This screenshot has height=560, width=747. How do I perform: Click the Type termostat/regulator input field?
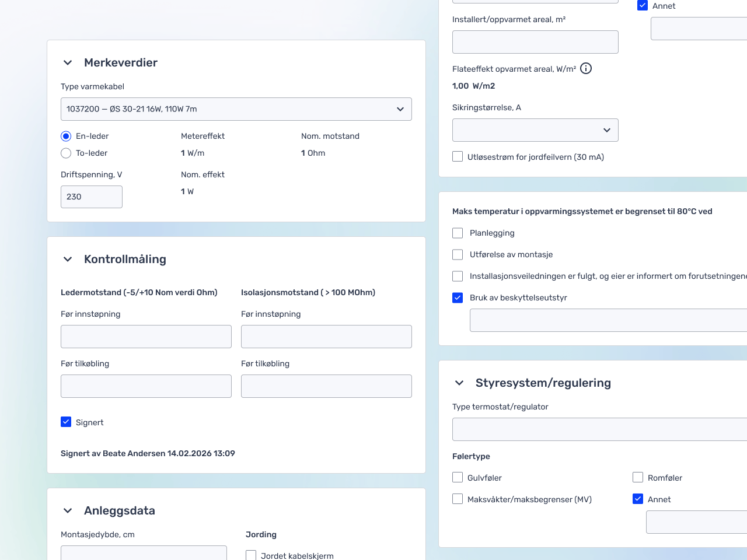[599, 429]
